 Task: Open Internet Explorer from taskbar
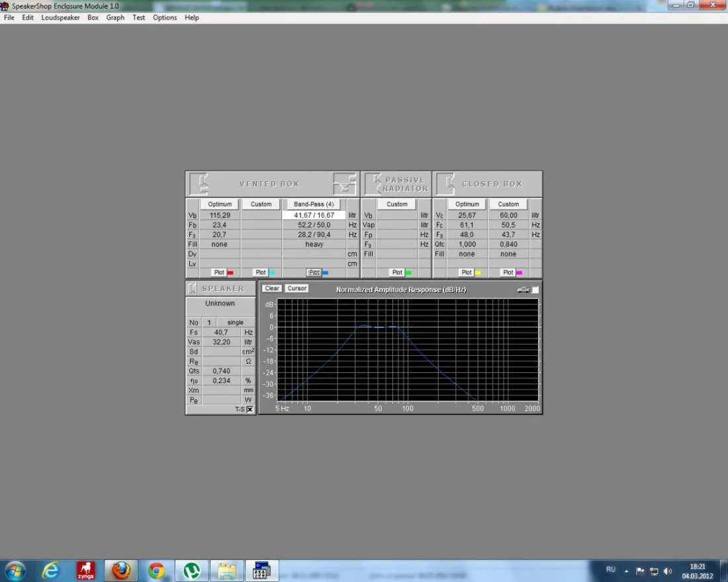point(50,571)
